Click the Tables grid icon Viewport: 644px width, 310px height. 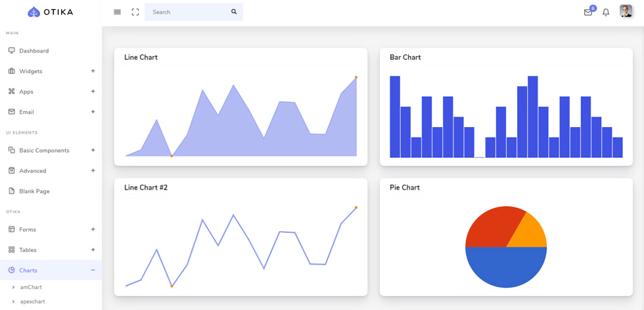[12, 249]
